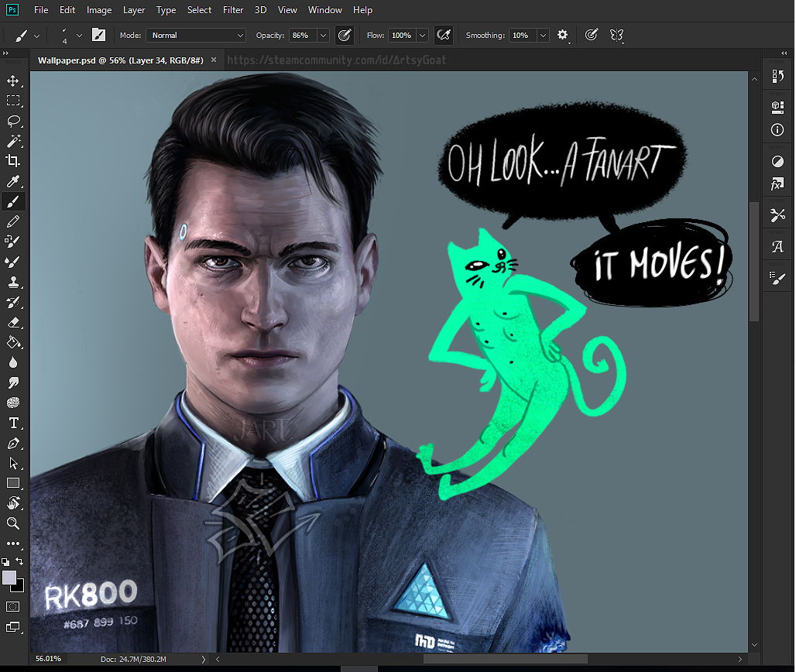Open the Adjustments panel icon
This screenshot has height=672, width=796.
(777, 161)
